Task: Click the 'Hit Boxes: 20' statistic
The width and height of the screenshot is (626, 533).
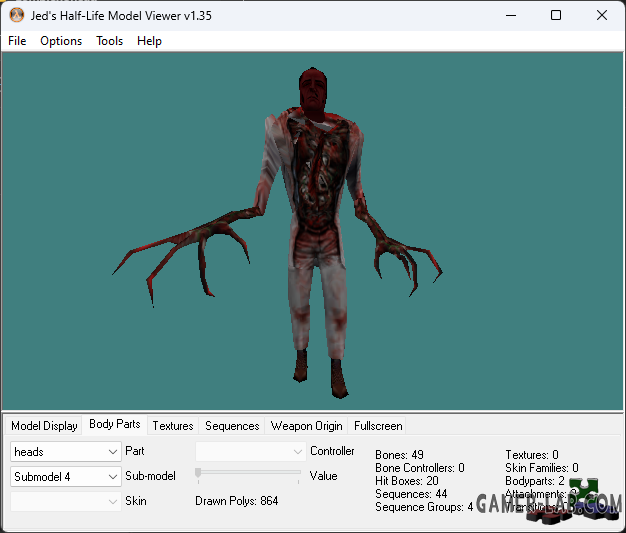Action: pyautogui.click(x=406, y=481)
